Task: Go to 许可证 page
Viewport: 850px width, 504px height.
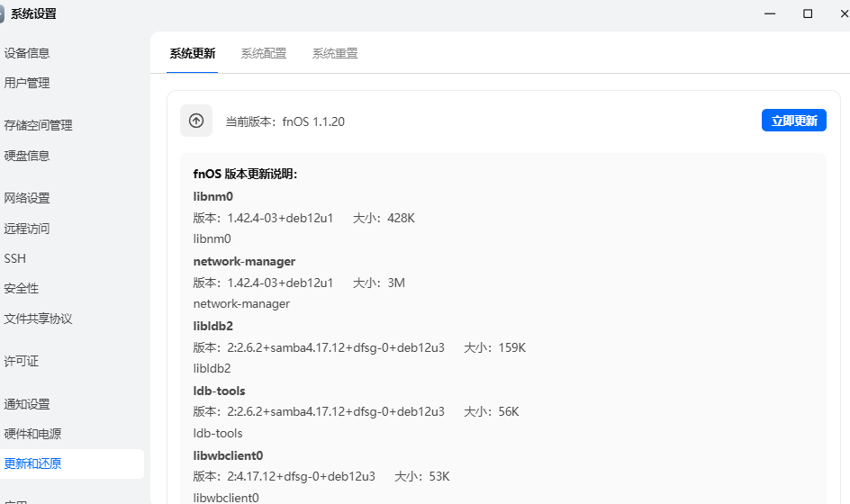Action: tap(22, 362)
